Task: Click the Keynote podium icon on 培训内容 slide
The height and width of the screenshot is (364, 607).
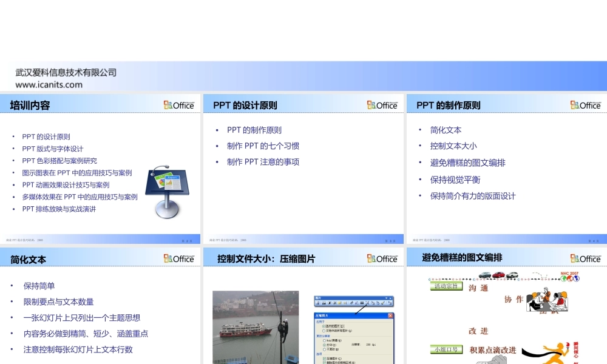Action: (x=168, y=192)
